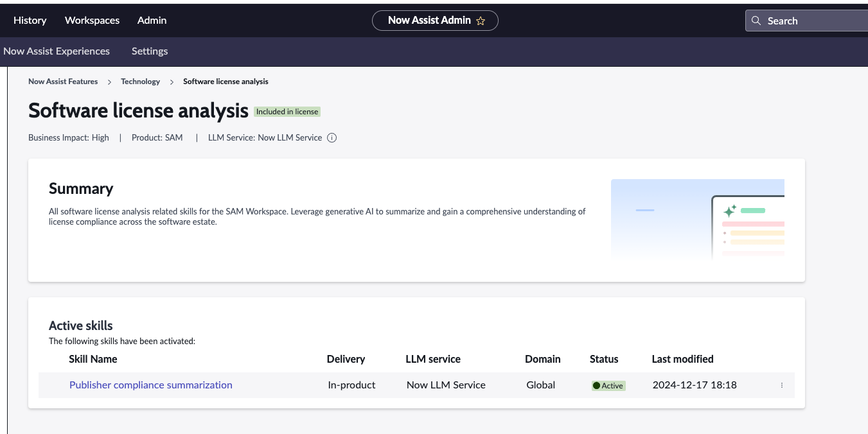Click the Software license analysis breadcrumb
Viewport: 868px width, 434px height.
pyautogui.click(x=226, y=82)
